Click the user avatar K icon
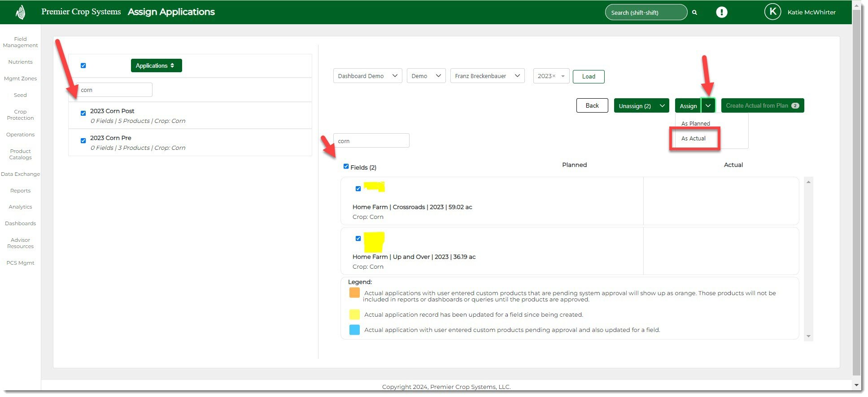Image resolution: width=868 pixels, height=397 pixels. [x=772, y=12]
